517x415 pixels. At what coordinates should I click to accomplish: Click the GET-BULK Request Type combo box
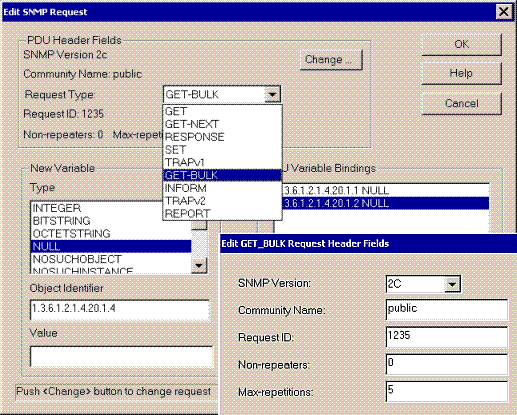222,95
